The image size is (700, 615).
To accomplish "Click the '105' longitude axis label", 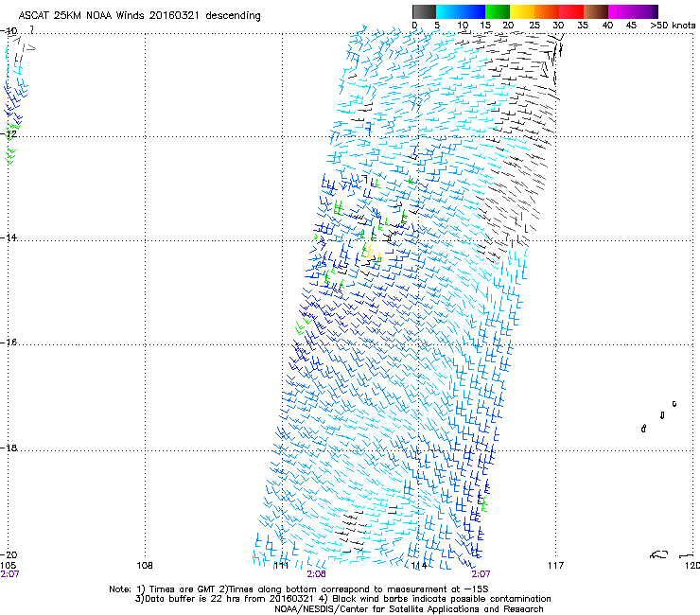I will click(x=9, y=566).
